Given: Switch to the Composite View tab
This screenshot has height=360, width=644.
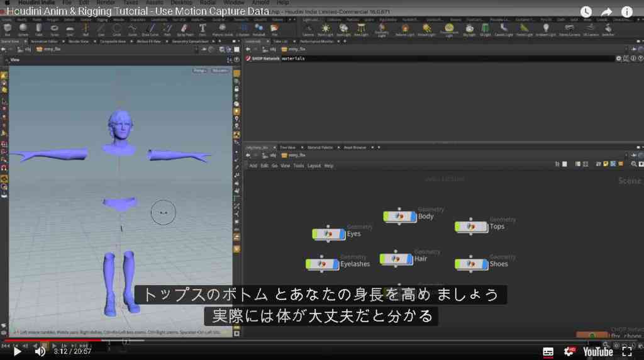Looking at the screenshot, I should (113, 41).
